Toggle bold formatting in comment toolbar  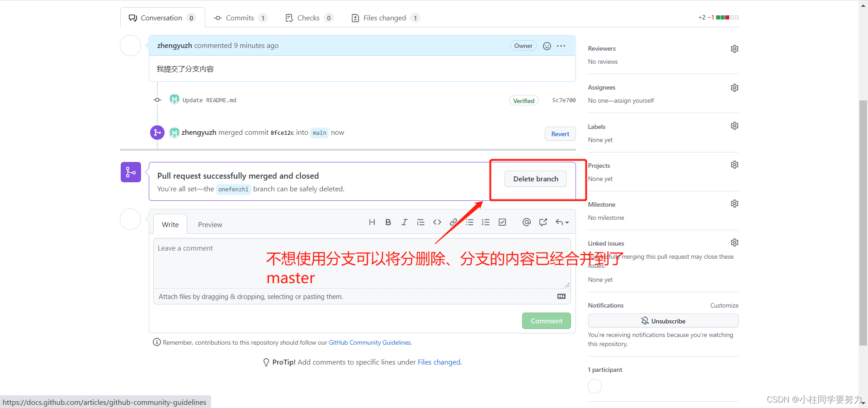(388, 222)
